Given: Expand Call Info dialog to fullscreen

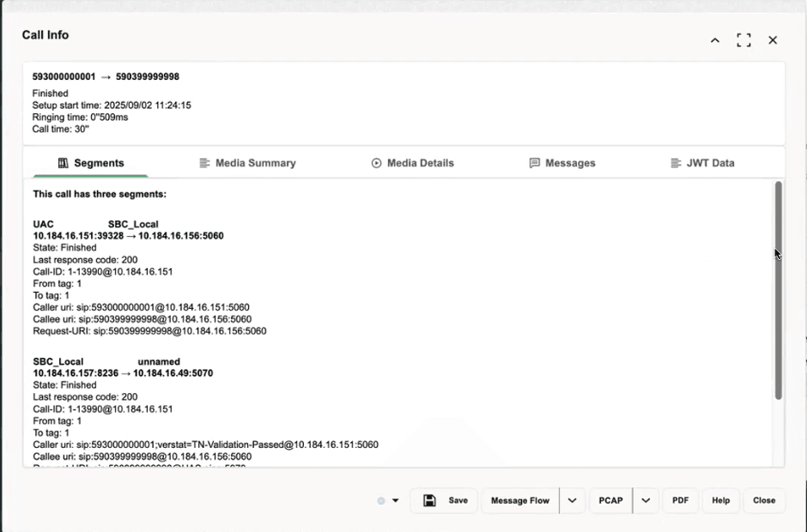Looking at the screenshot, I should [743, 40].
